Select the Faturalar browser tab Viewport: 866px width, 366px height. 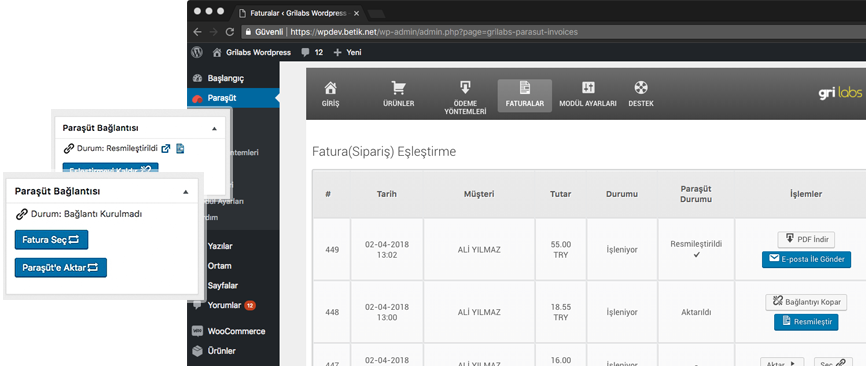click(x=299, y=13)
